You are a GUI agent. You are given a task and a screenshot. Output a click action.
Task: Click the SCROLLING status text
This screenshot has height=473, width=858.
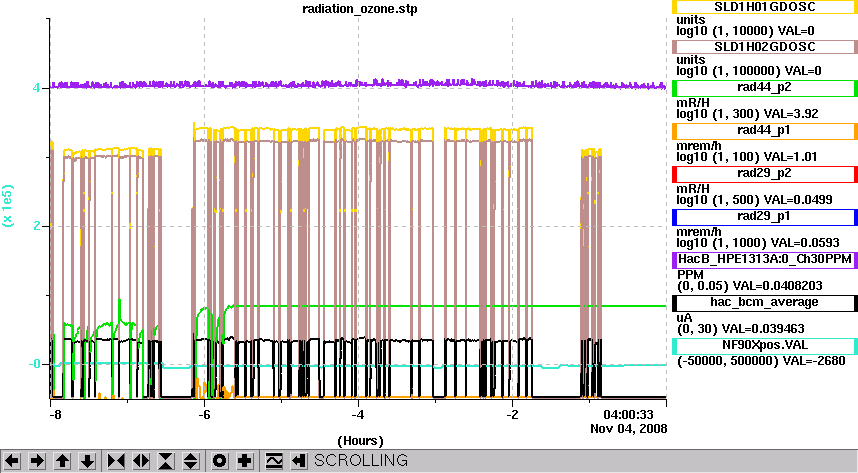[x=361, y=460]
